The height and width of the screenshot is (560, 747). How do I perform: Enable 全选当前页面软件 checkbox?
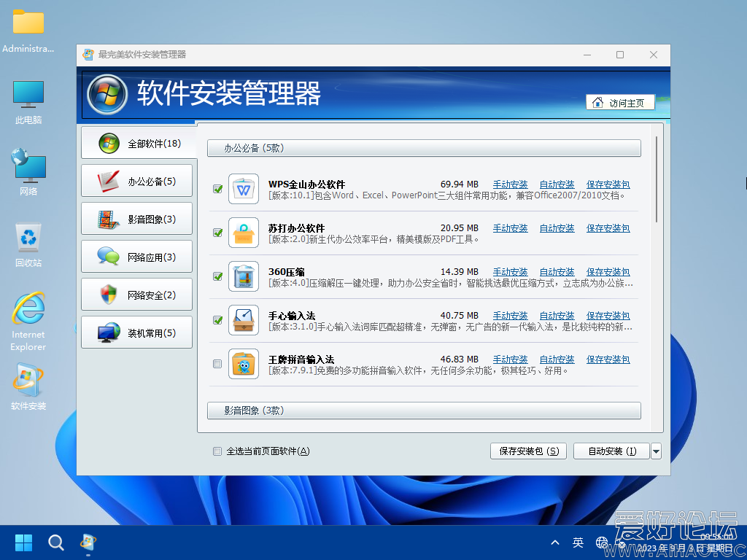pos(217,451)
